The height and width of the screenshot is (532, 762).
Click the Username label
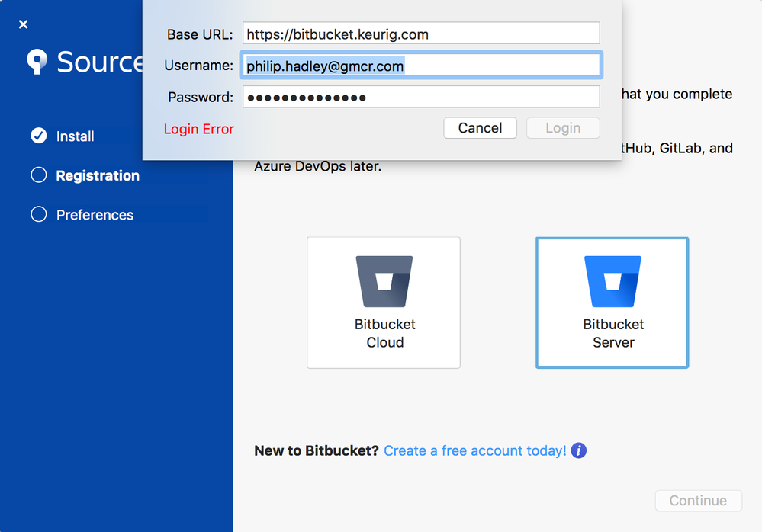point(199,66)
